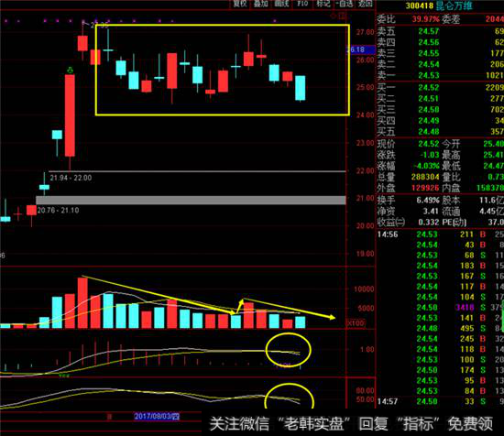Click the small red diamond chart icon
The height and width of the screenshot is (436, 504).
[x=334, y=16]
